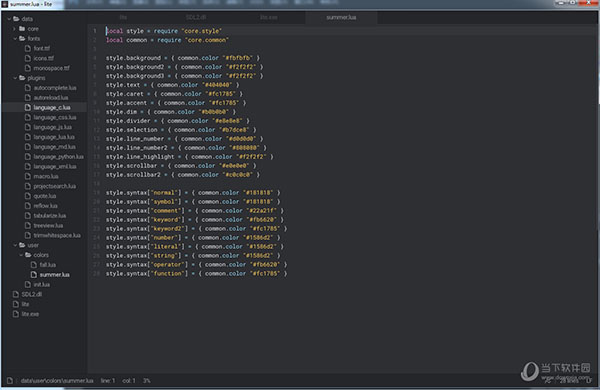Image resolution: width=600 pixels, height=390 pixels.
Task: Select summer.lua in the file tree
Action: (x=55, y=274)
